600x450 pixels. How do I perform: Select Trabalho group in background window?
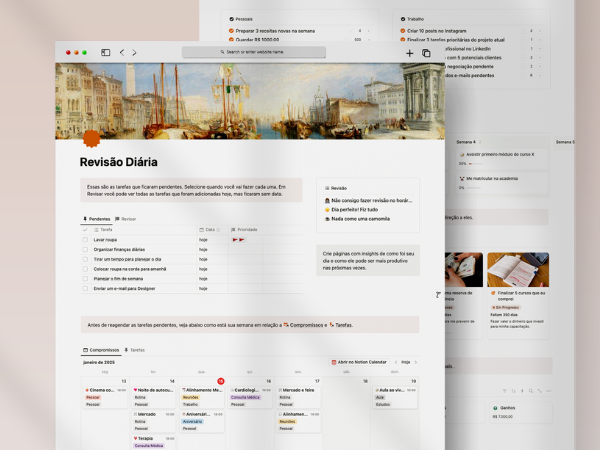pos(412,19)
